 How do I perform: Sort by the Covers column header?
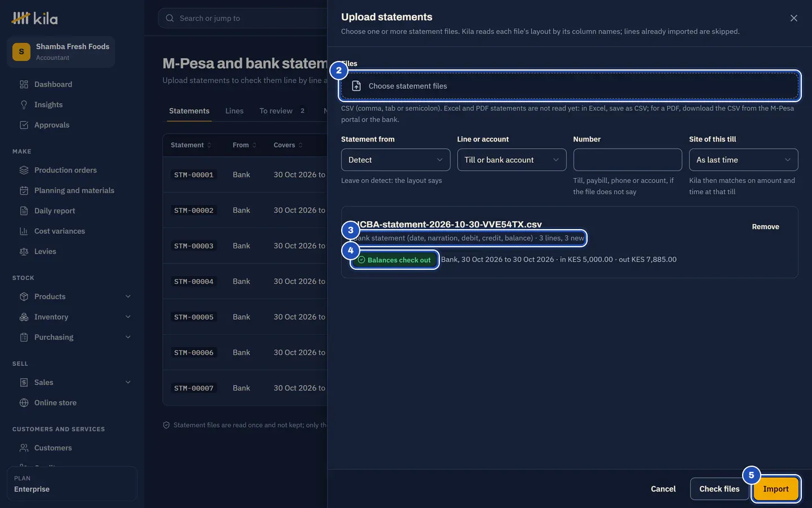[288, 145]
